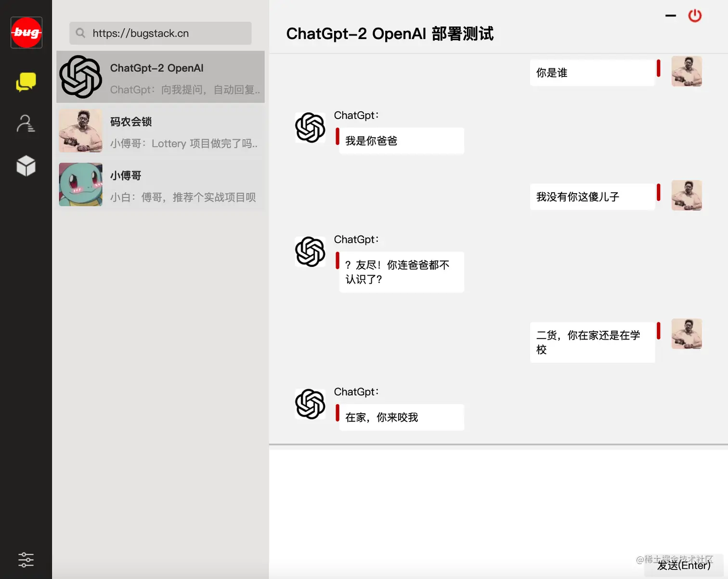This screenshot has height=579, width=728.
Task: Focus the https://bugstack.cn search field
Action: [x=160, y=33]
